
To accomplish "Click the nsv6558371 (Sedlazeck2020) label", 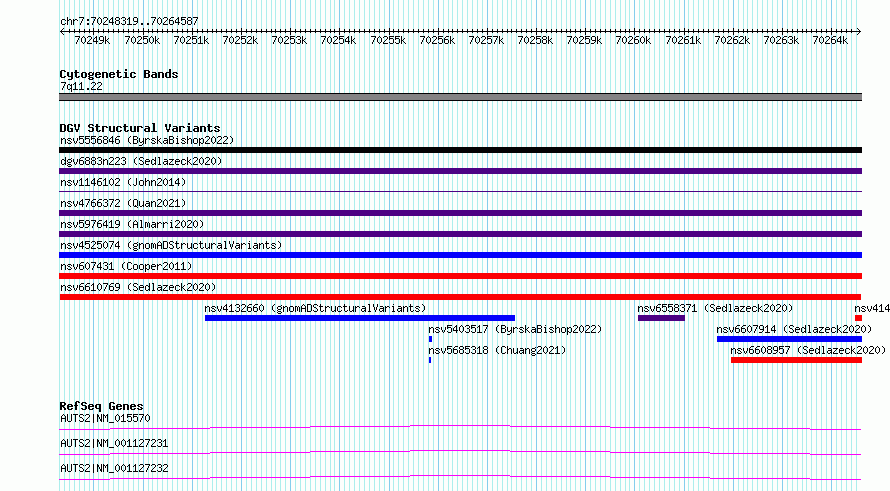I will [715, 308].
